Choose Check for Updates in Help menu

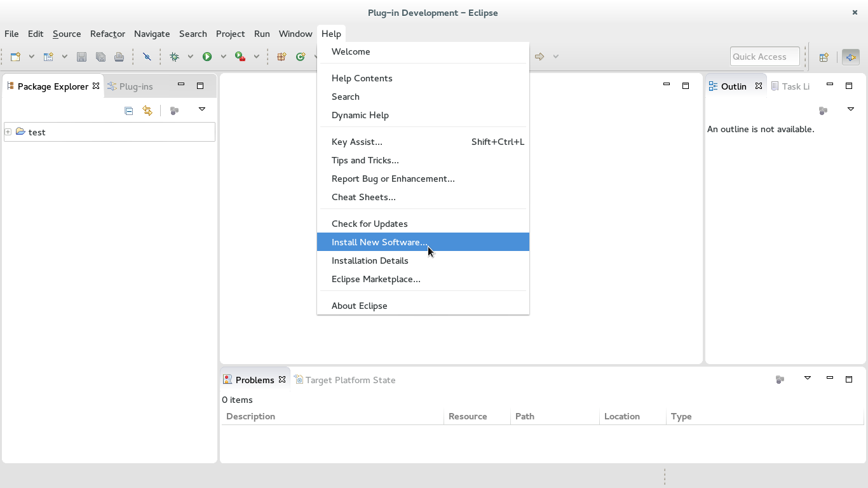(369, 224)
